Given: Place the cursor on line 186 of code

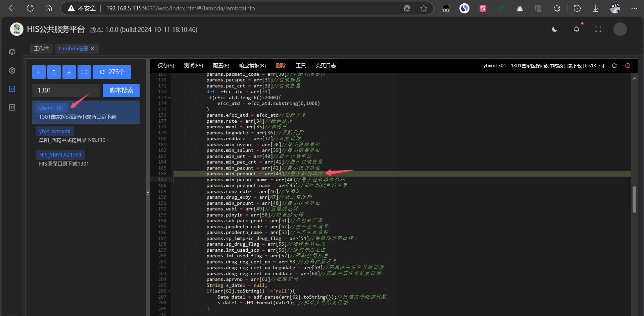Looking at the screenshot, I should tap(402, 174).
